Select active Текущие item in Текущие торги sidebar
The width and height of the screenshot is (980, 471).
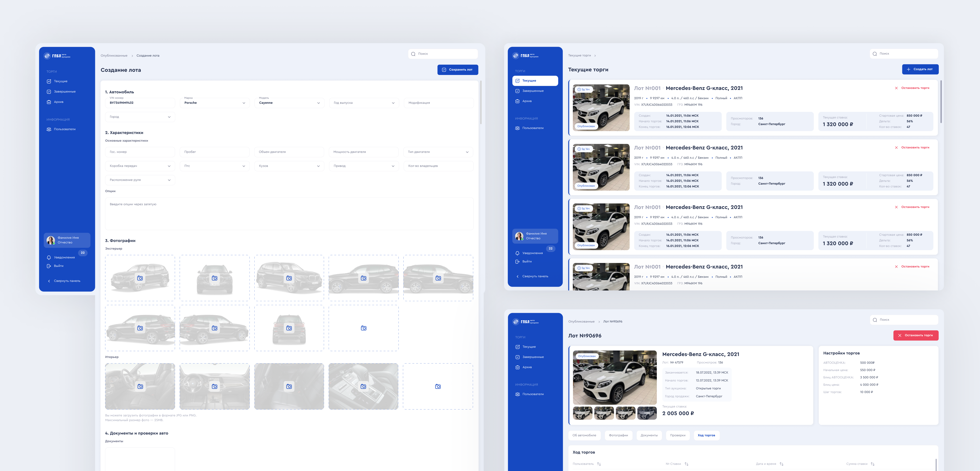coord(535,81)
